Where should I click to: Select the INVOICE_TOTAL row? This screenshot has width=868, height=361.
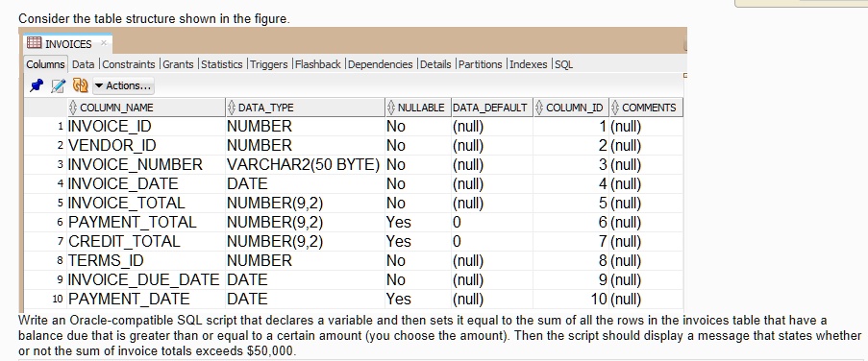tap(353, 203)
